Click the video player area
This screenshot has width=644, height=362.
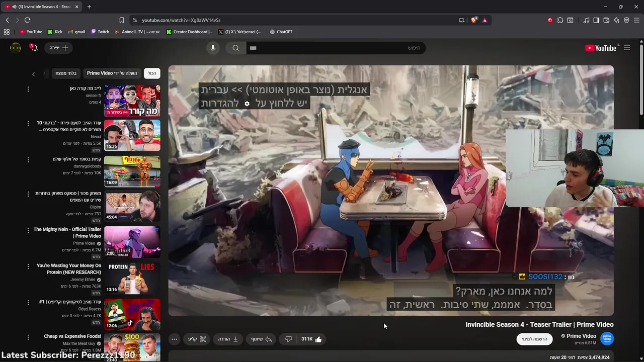tap(391, 191)
